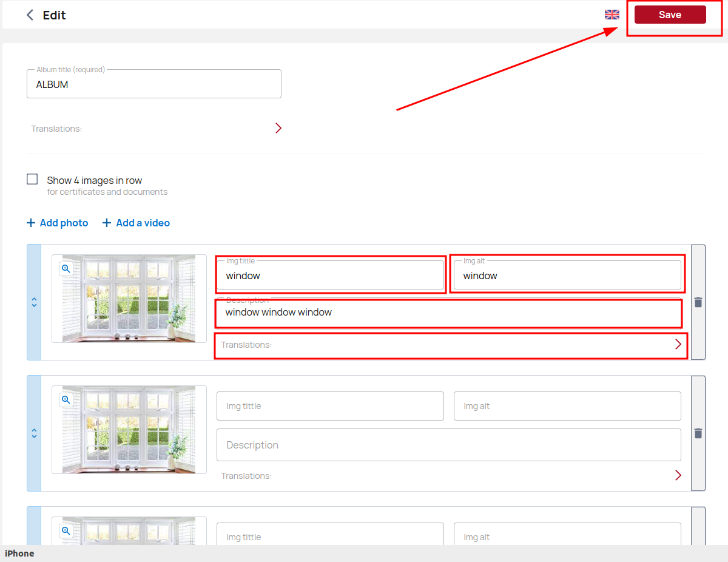Expand Translations chevron of first image

click(x=678, y=345)
